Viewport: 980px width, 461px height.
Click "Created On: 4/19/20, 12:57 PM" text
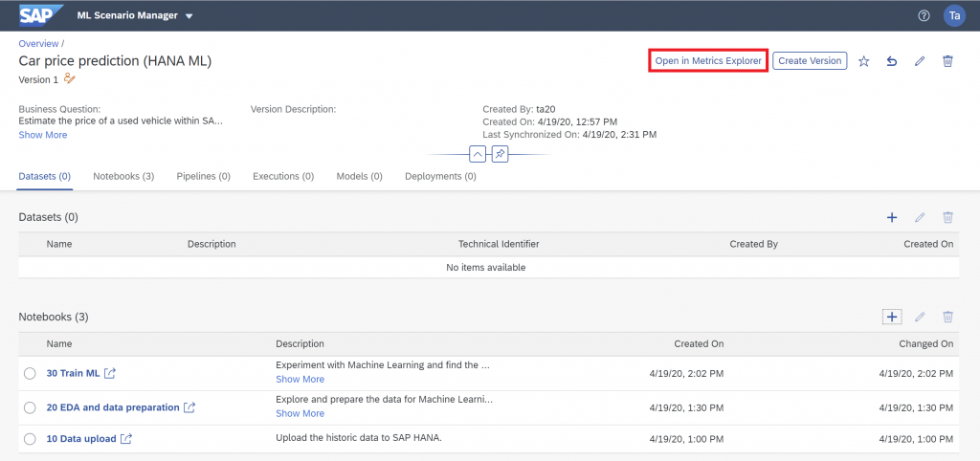pos(550,121)
